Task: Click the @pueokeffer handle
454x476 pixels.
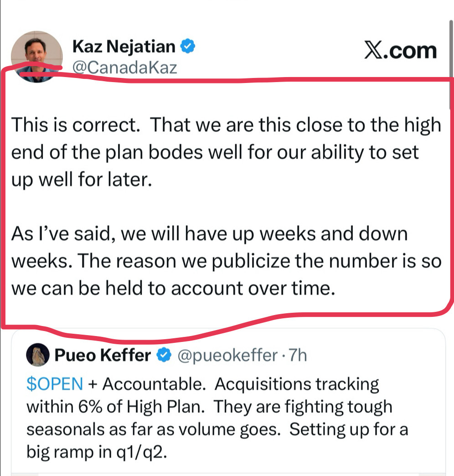Action: point(227,355)
